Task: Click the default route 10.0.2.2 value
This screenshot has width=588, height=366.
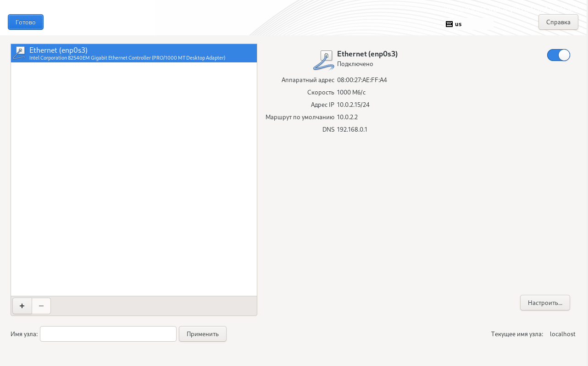Action: pyautogui.click(x=347, y=117)
